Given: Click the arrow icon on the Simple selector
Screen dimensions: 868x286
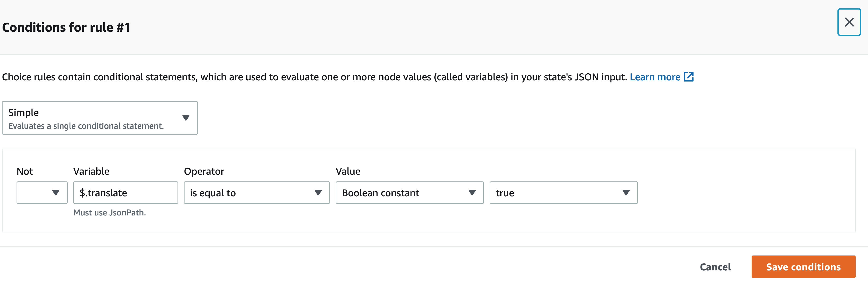Looking at the screenshot, I should (186, 118).
